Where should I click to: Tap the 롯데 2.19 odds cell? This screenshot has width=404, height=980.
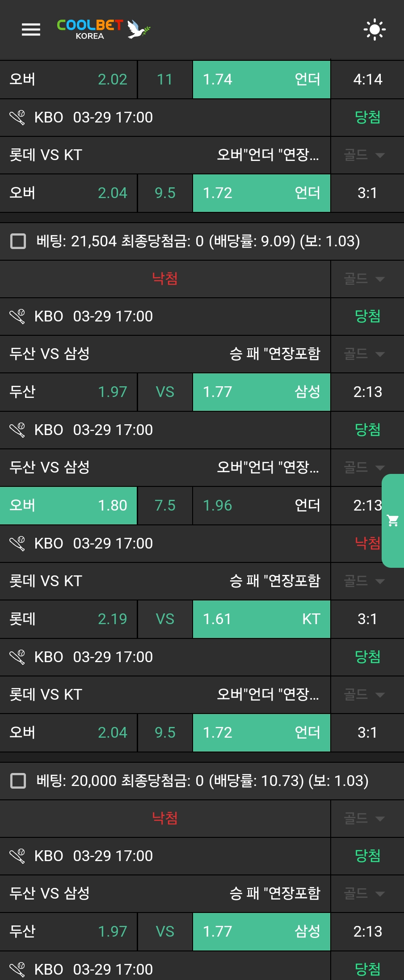[x=68, y=619]
